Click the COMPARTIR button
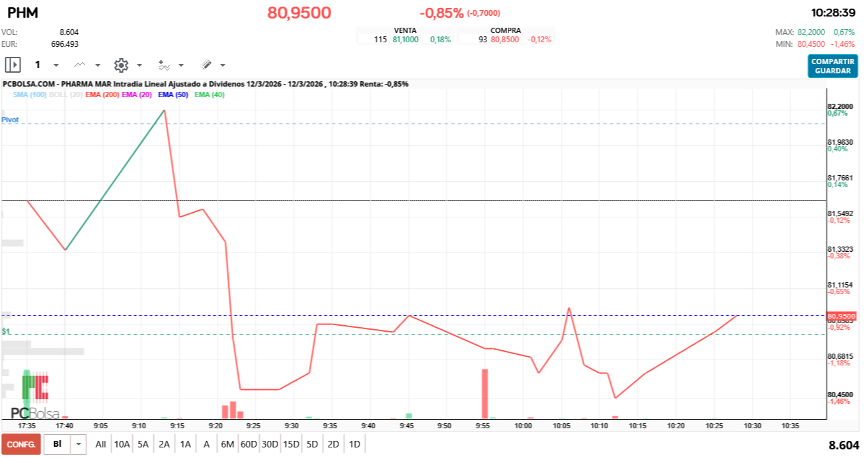 point(832,62)
